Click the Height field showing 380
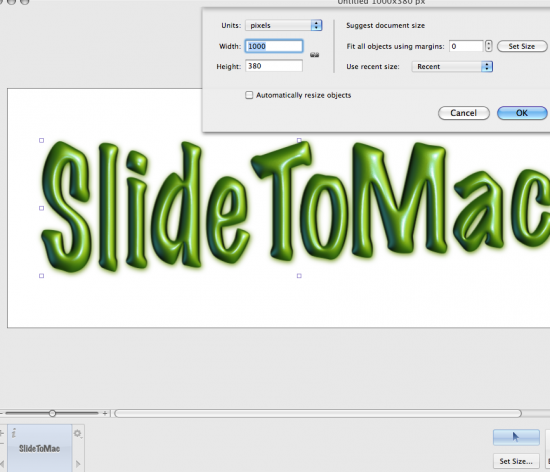Viewport: 550px width, 472px height. click(274, 66)
